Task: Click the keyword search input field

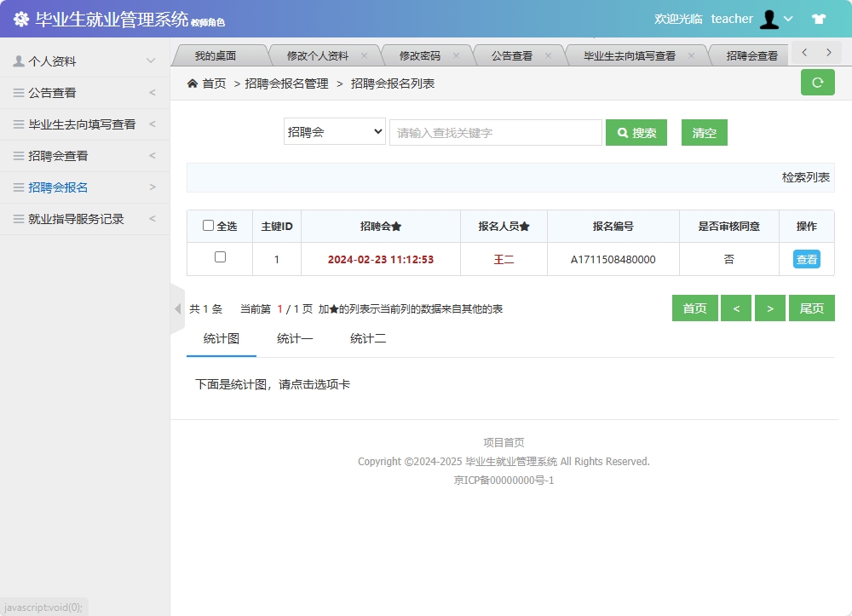Action: (x=496, y=132)
